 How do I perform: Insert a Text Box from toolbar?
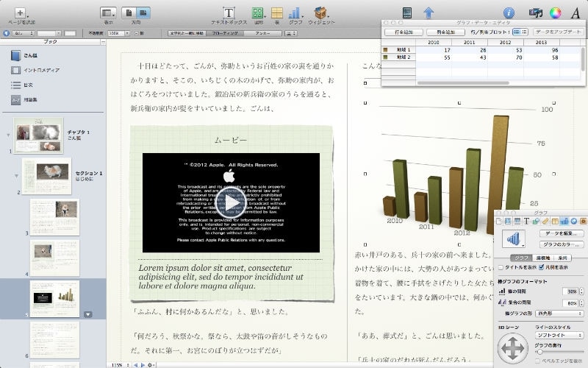click(x=229, y=13)
